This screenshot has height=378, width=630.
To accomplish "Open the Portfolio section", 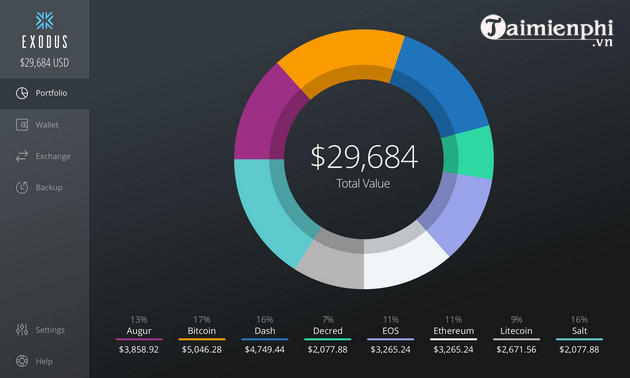I will 44,93.
